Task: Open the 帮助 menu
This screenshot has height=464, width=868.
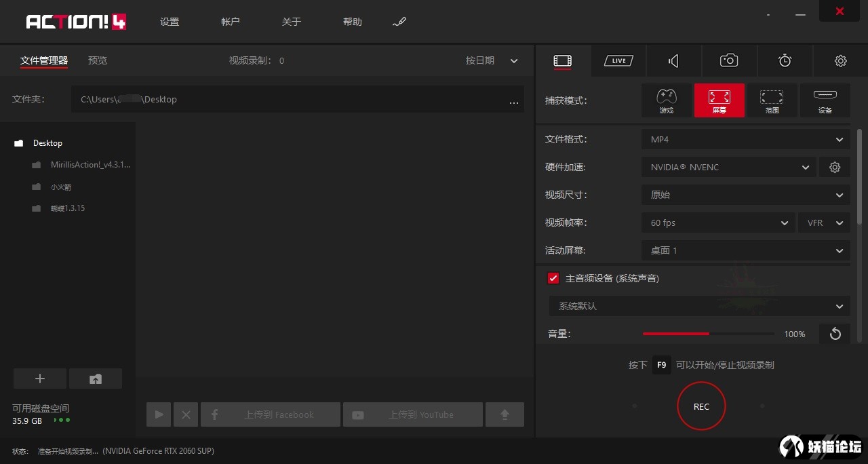Action: coord(353,22)
